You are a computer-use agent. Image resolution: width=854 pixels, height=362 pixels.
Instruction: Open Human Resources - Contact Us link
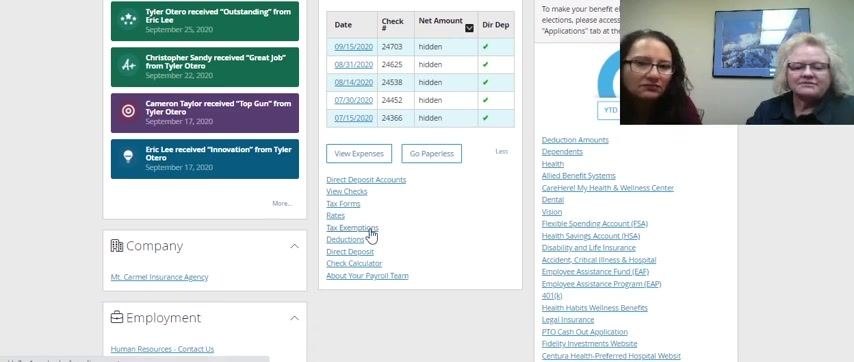pyautogui.click(x=162, y=349)
